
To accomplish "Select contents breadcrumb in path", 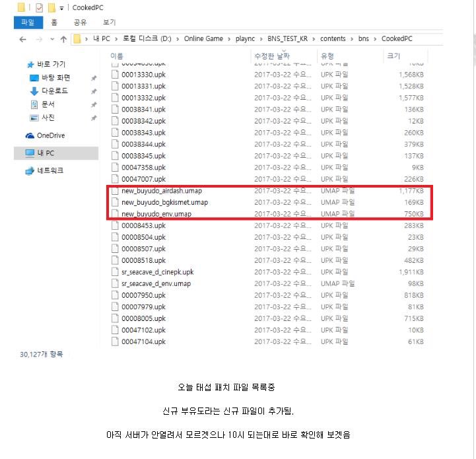I will click(x=333, y=38).
